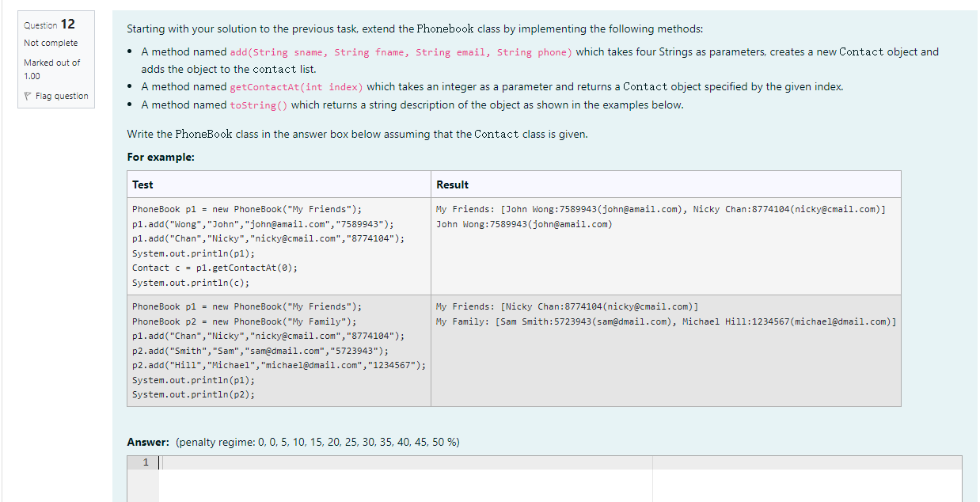
Task: Click the 'John Wong:7589943(john@amail.com)' result line
Action: 523,224
